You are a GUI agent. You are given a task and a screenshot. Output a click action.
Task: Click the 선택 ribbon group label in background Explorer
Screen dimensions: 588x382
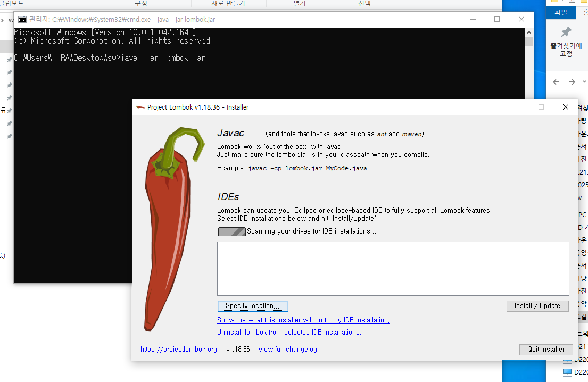[x=365, y=3]
